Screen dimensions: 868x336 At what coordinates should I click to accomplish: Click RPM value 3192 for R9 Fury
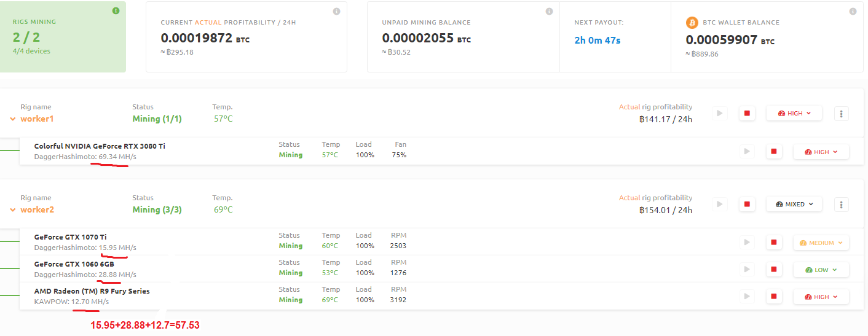pyautogui.click(x=398, y=300)
